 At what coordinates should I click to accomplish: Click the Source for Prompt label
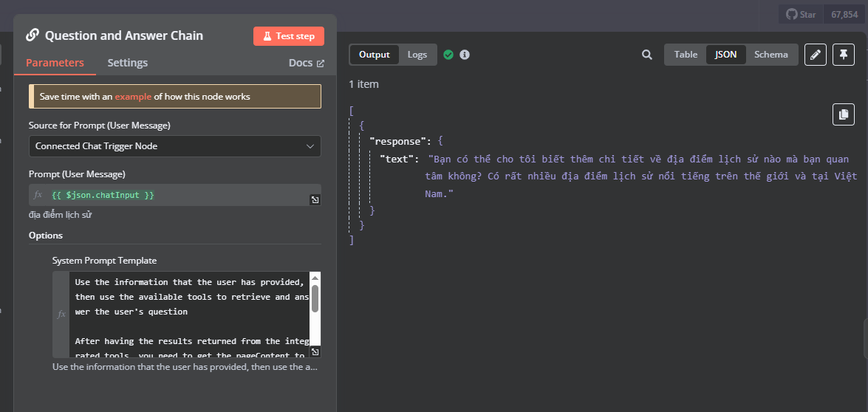(x=100, y=126)
